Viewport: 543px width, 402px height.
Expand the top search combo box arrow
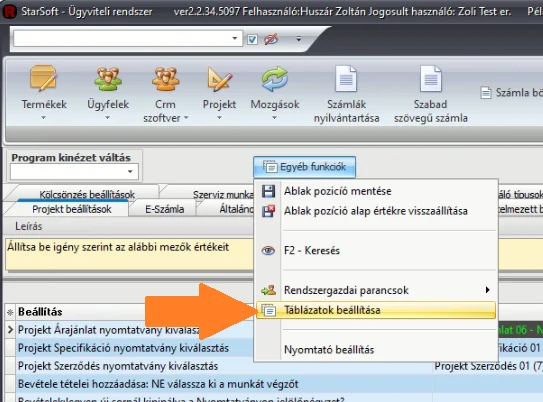(234, 38)
